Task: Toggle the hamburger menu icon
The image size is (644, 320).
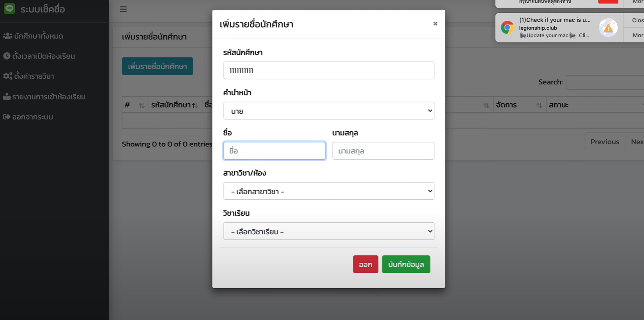Action: click(x=123, y=9)
